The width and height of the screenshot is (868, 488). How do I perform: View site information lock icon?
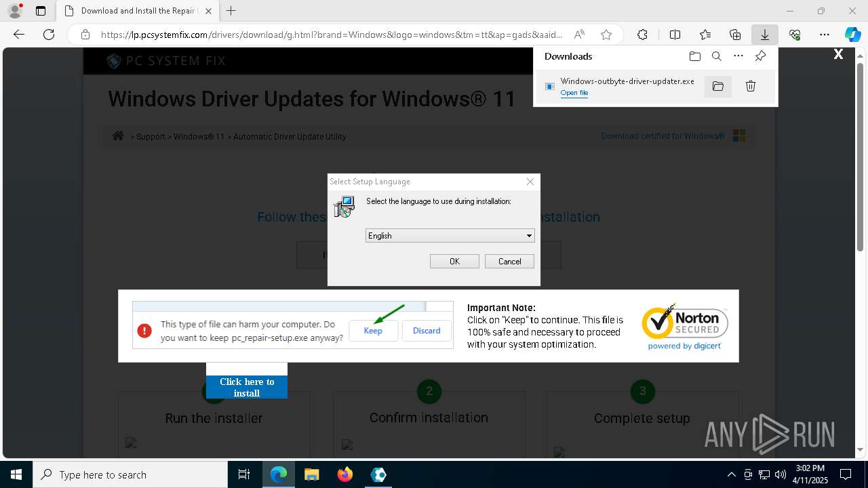(x=85, y=35)
